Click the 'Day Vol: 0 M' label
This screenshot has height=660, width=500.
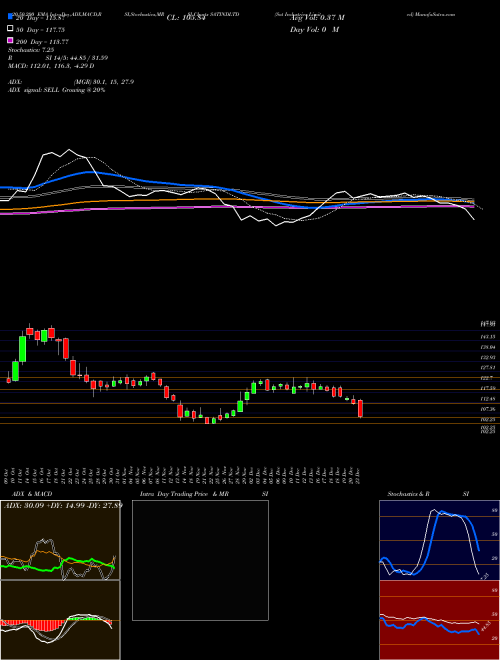(x=315, y=30)
